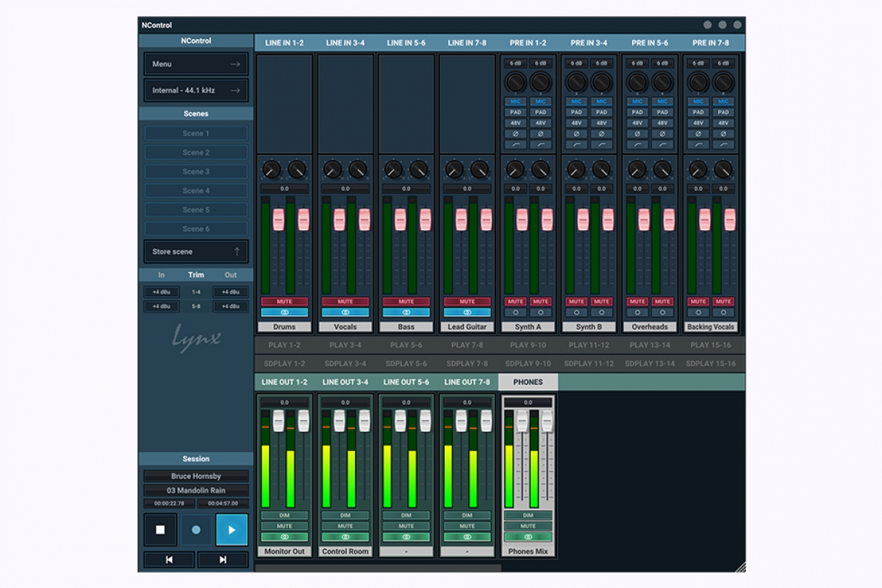The height and width of the screenshot is (588, 882).
Task: Open the first In trim +4 dBu selector
Action: [161, 292]
